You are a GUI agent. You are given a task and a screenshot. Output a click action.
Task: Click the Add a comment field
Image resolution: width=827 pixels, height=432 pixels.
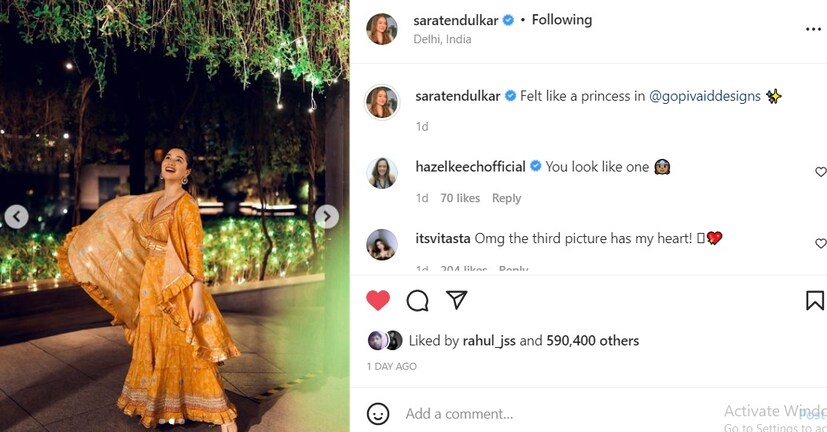(x=540, y=413)
